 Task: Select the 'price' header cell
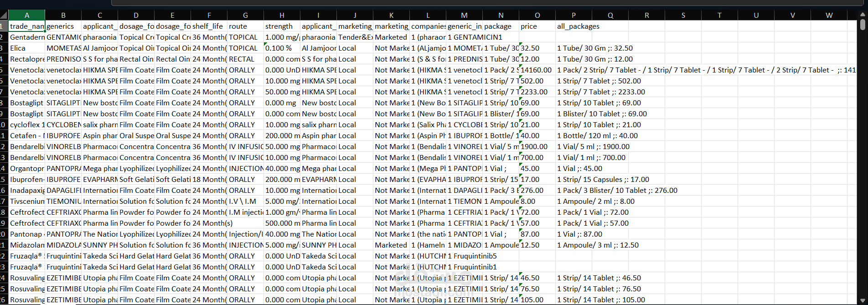click(x=537, y=26)
